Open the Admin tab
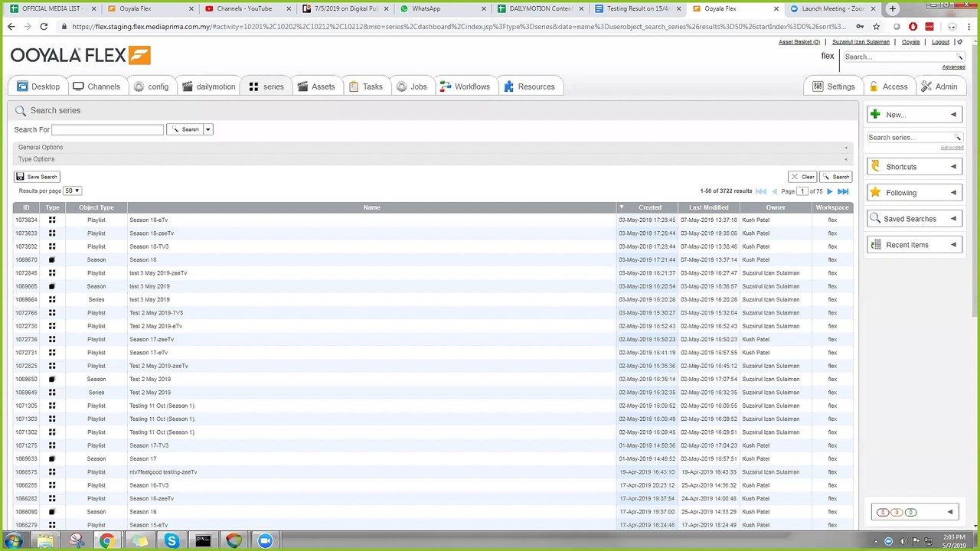This screenshot has height=551, width=980. coord(939,86)
